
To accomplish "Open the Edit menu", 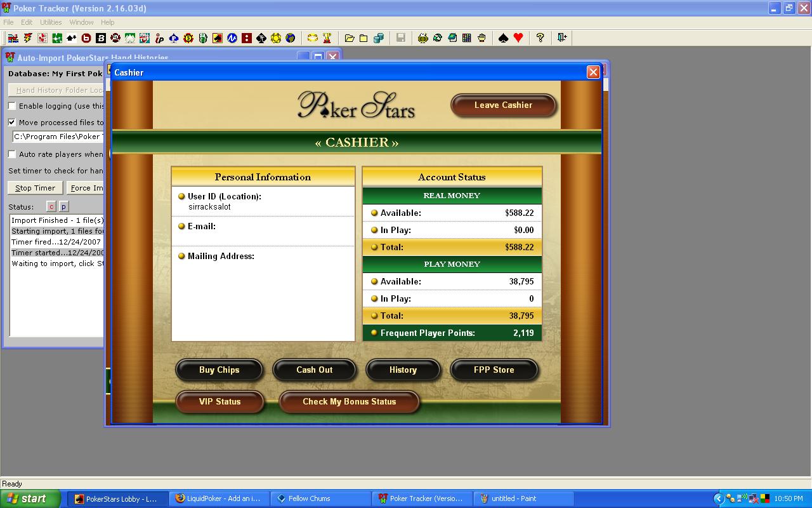I will 27,22.
